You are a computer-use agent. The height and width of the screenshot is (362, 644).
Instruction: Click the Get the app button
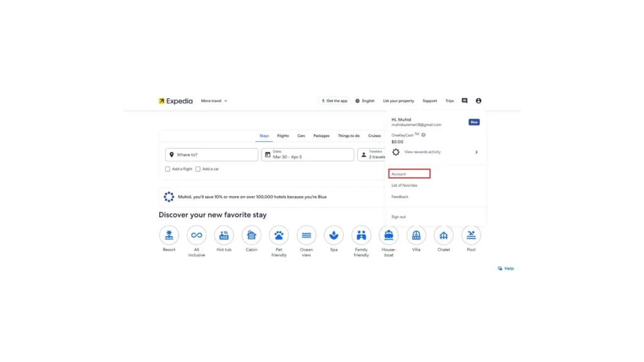click(x=334, y=101)
